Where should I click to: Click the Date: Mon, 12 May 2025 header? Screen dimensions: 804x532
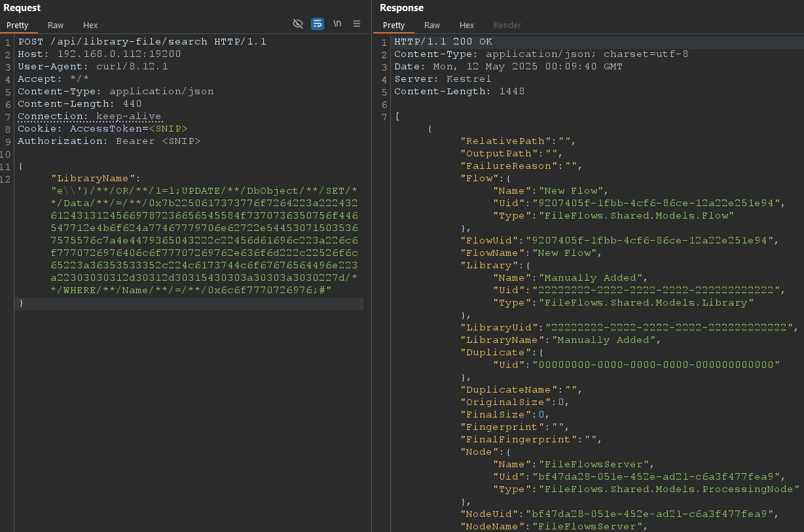[x=508, y=66]
